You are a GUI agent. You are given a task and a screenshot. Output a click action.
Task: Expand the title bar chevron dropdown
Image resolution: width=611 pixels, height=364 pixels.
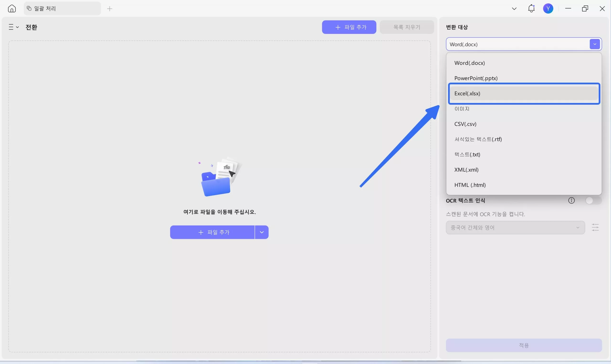click(514, 9)
